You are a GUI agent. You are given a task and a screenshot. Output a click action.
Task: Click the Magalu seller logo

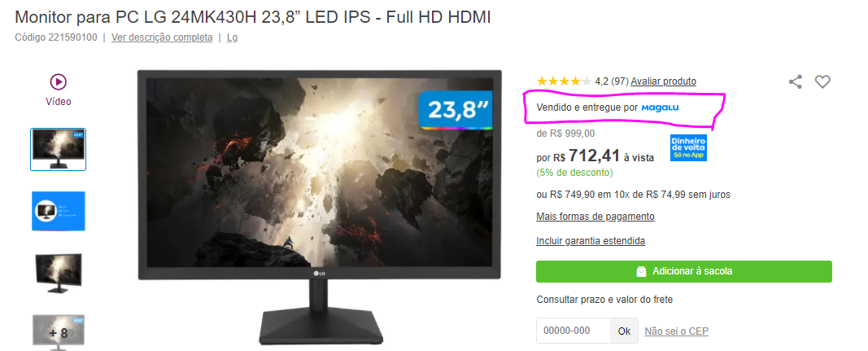(x=660, y=107)
